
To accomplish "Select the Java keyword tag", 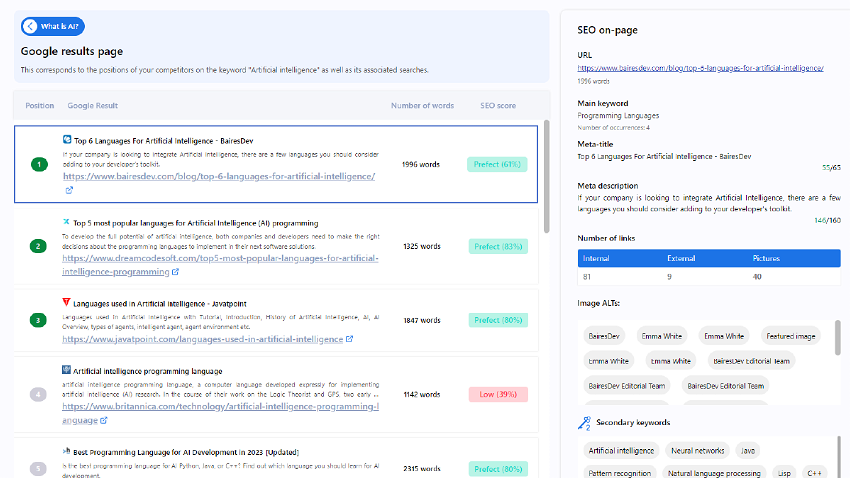I will (748, 450).
